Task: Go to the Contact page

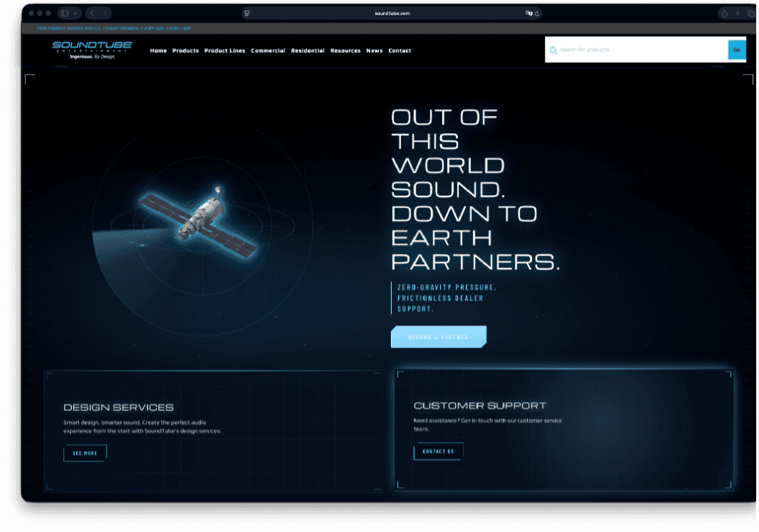Action: [400, 50]
